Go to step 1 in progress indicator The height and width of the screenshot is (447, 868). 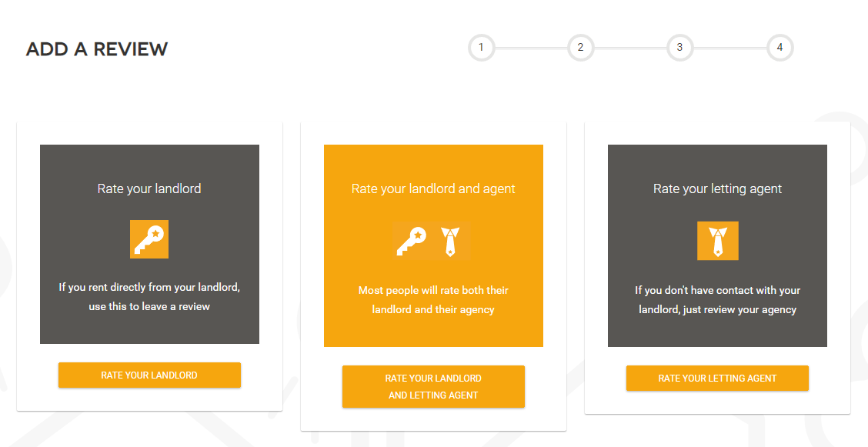coord(481,48)
